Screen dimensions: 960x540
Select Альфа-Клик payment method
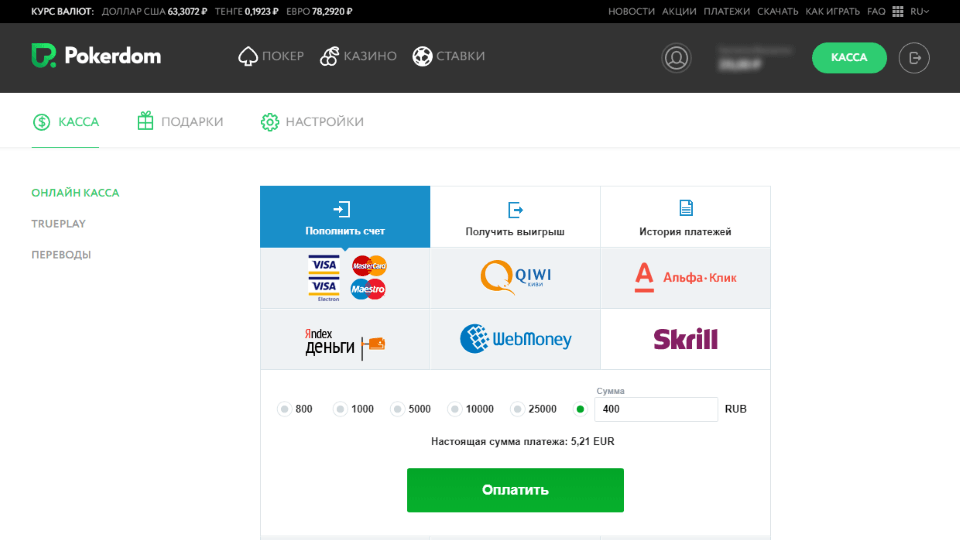(x=685, y=277)
